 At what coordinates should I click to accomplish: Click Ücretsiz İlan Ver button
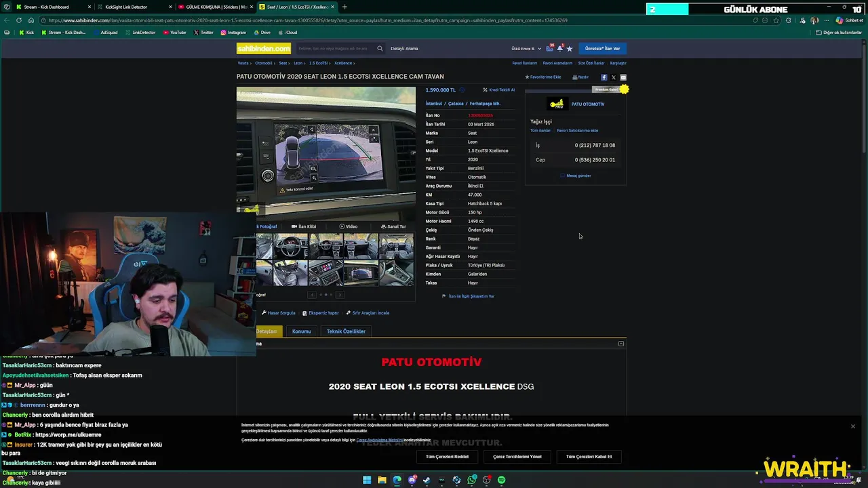point(603,48)
